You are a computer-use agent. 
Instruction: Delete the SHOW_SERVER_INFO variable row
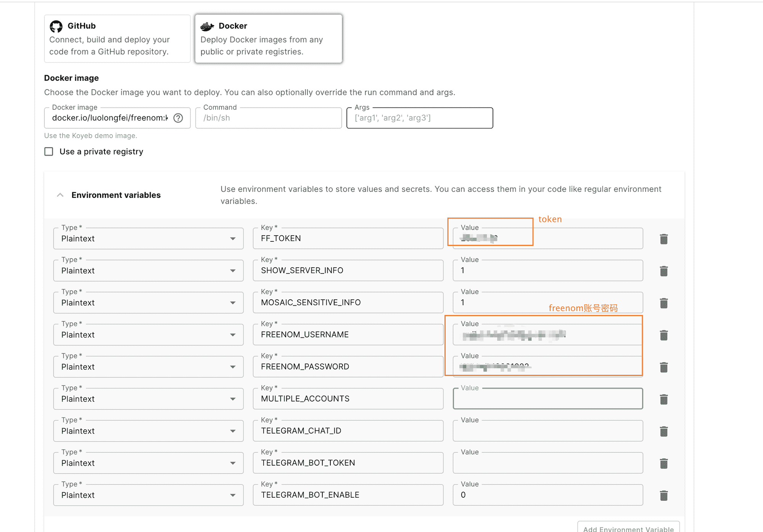tap(664, 271)
